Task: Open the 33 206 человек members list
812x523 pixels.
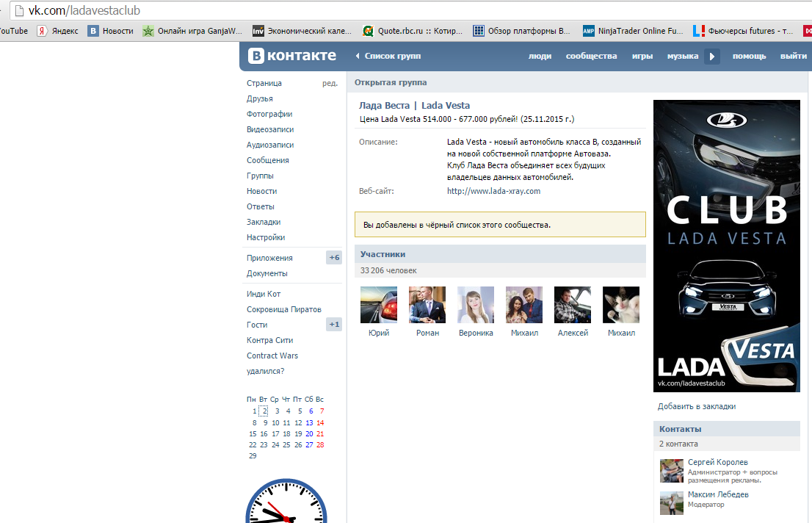Action: pyautogui.click(x=388, y=270)
